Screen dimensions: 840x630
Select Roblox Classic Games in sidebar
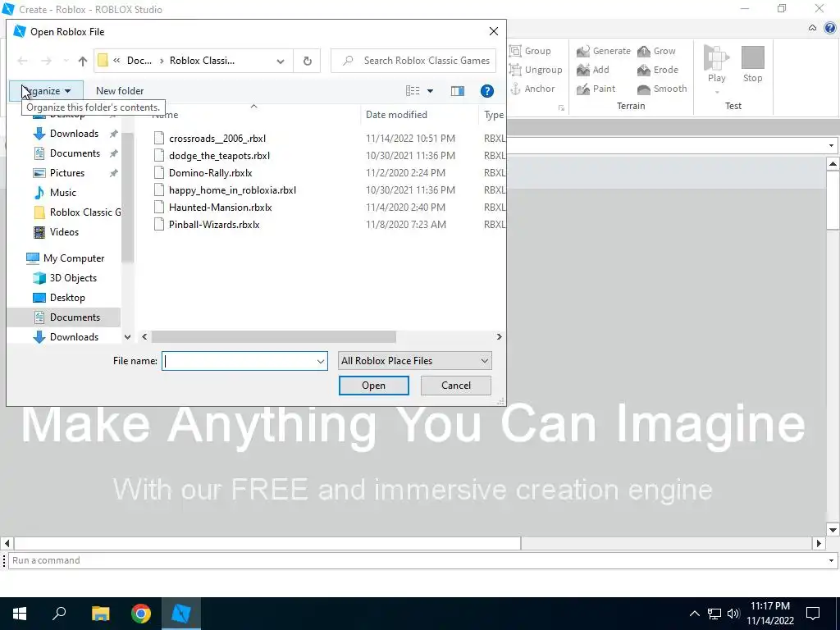coord(77,212)
